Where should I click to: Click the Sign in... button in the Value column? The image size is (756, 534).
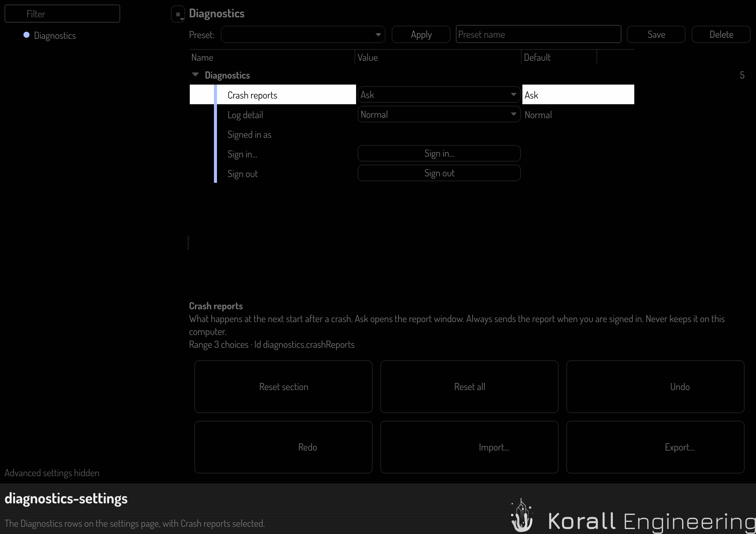(439, 154)
